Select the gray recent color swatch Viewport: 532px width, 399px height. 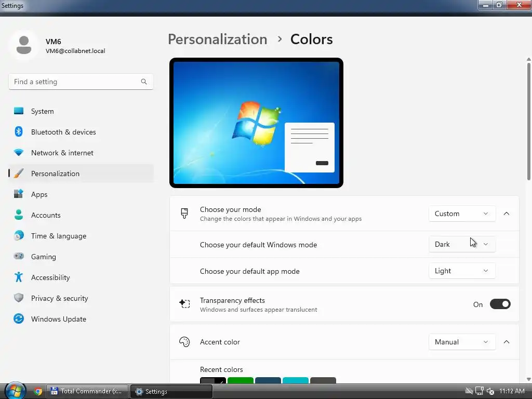pos(323,380)
